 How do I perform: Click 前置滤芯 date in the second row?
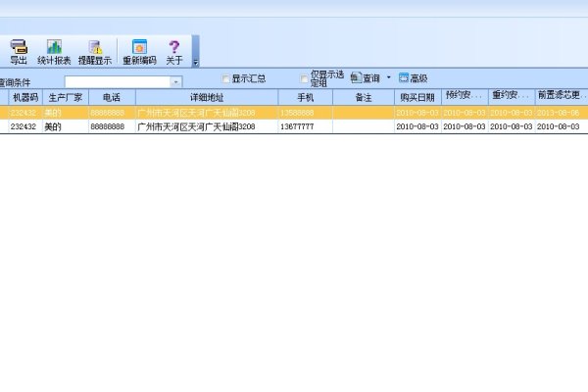[558, 126]
